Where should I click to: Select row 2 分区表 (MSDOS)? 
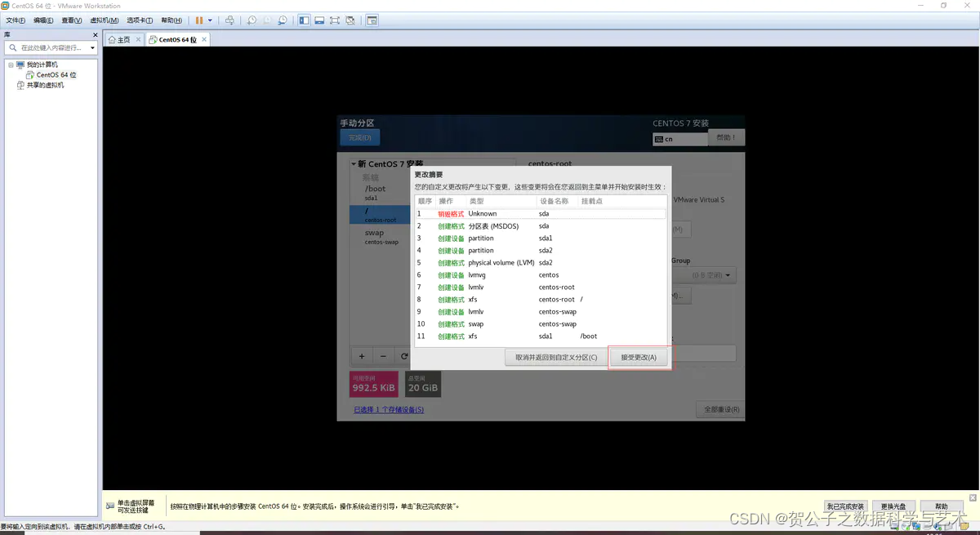541,225
